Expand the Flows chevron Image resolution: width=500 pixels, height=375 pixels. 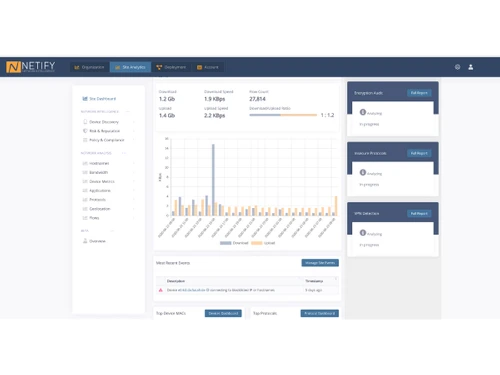pos(134,218)
